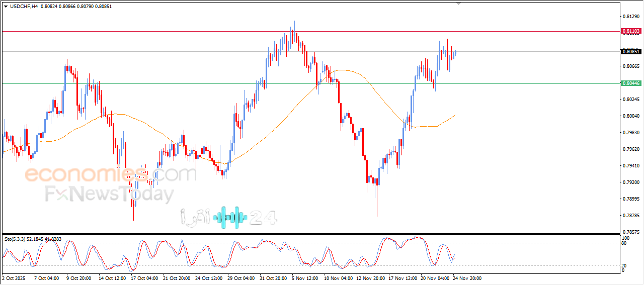644x285 pixels.
Task: Click the USDCHF,H4 symbol title text
Action: tap(24, 7)
